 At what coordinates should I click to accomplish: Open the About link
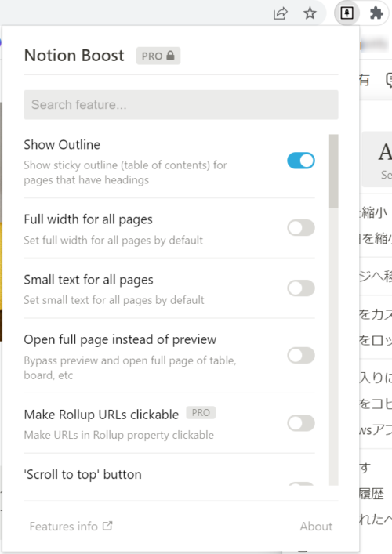pos(316,527)
